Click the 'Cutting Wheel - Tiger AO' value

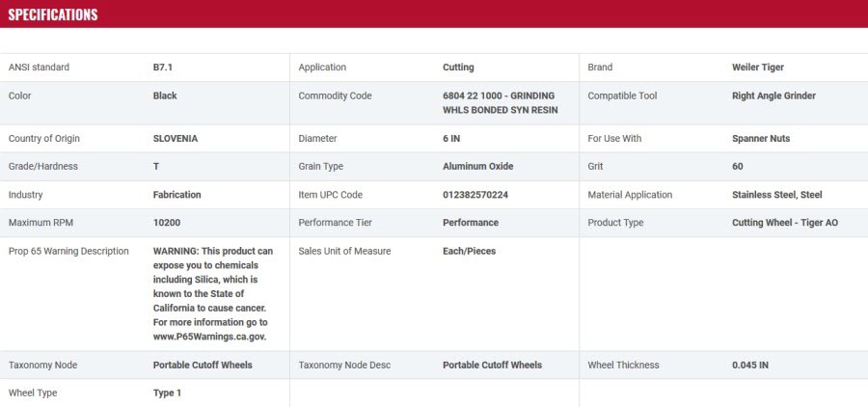click(x=785, y=223)
